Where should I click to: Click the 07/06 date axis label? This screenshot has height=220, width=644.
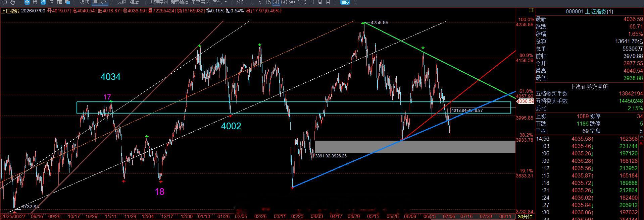pos(449,217)
